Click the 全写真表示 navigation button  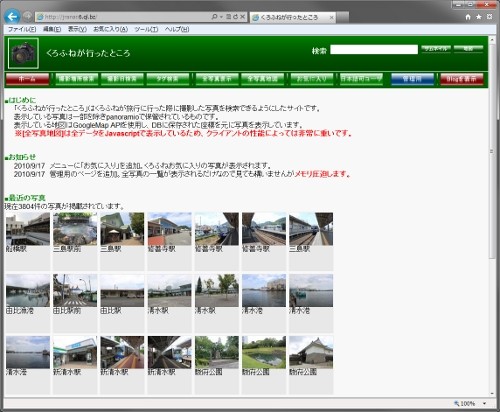(217, 79)
